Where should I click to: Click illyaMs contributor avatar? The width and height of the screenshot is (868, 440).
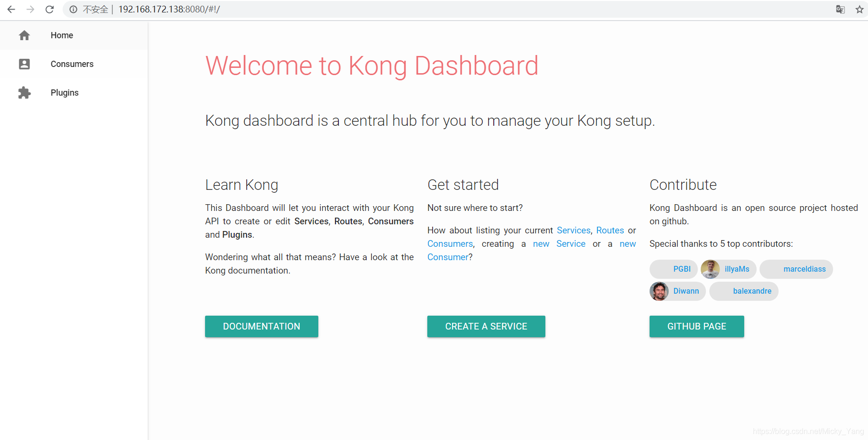(x=710, y=269)
